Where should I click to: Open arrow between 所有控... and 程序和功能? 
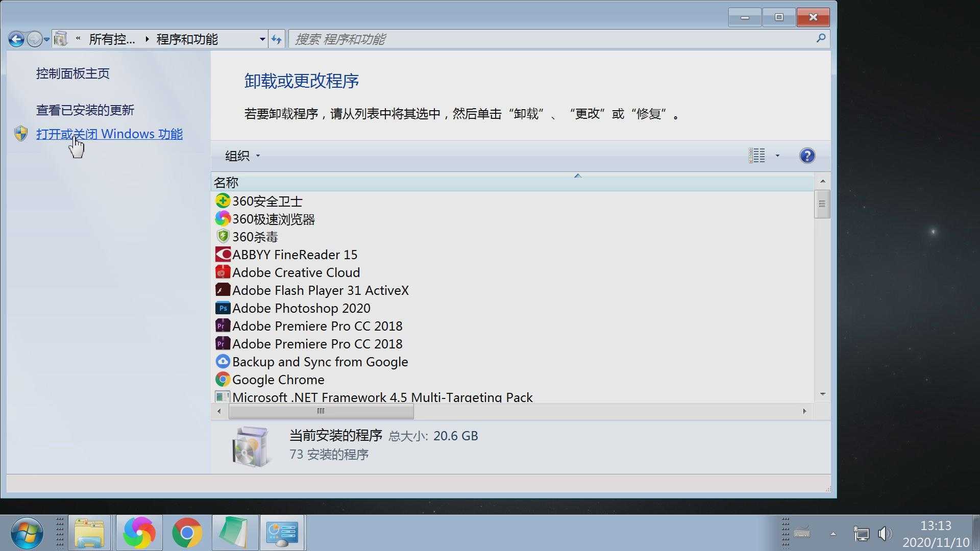147,39
